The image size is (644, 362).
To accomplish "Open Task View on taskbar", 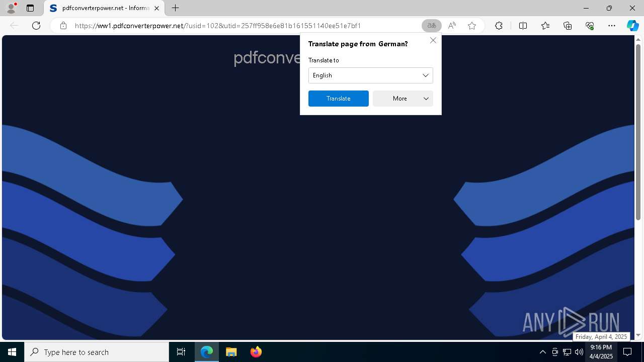I will pyautogui.click(x=181, y=352).
